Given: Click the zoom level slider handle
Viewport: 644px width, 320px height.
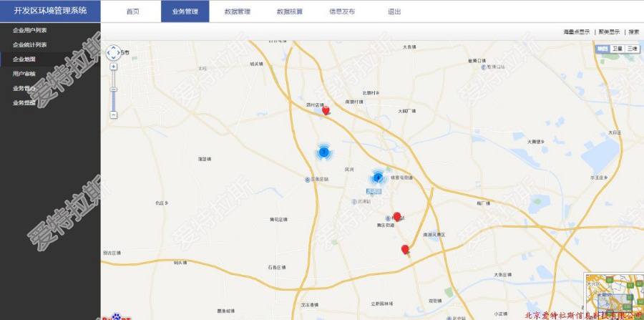Looking at the screenshot, I should tap(114, 89).
